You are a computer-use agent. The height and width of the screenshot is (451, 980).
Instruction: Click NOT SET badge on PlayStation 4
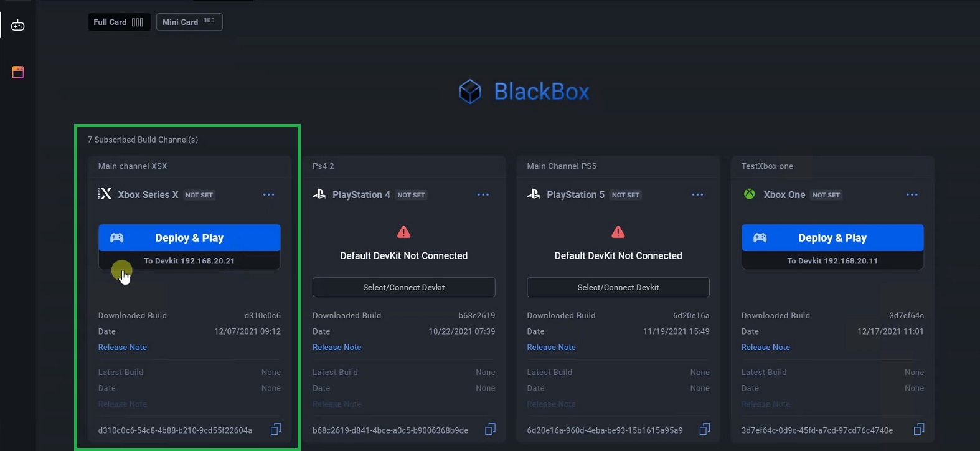click(412, 195)
